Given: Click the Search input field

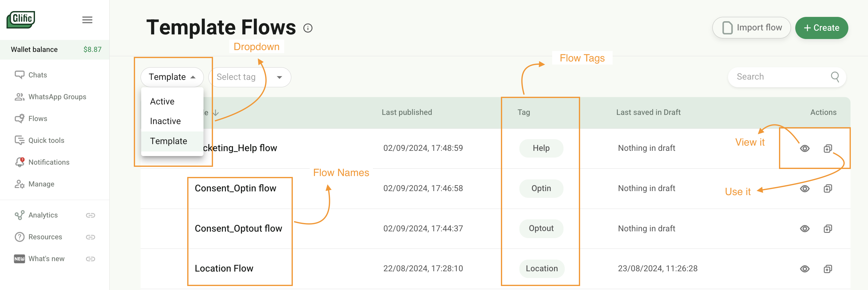Looking at the screenshot, I should point(778,77).
